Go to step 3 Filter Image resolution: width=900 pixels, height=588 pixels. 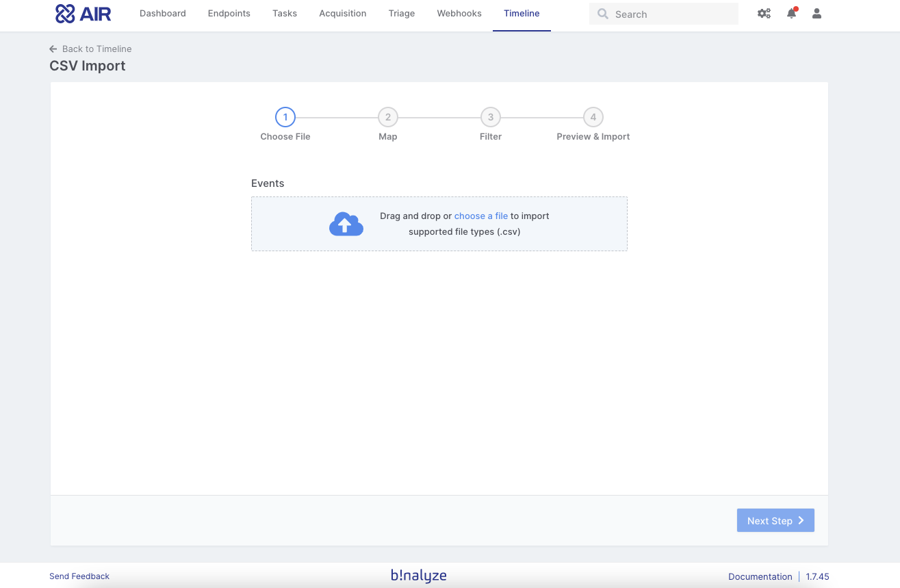click(490, 117)
